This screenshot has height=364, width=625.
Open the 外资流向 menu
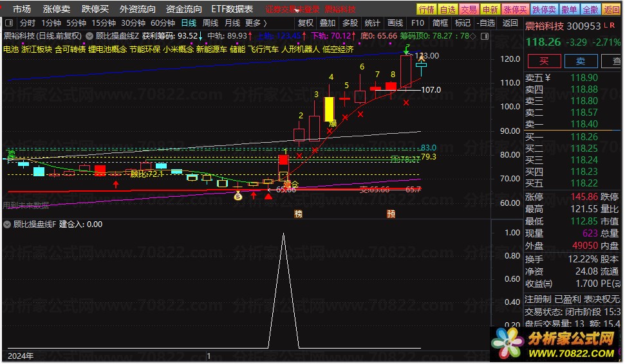click(x=138, y=9)
